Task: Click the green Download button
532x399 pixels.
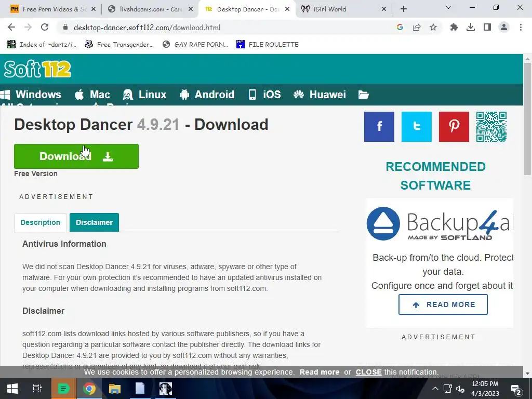Action: pos(76,156)
